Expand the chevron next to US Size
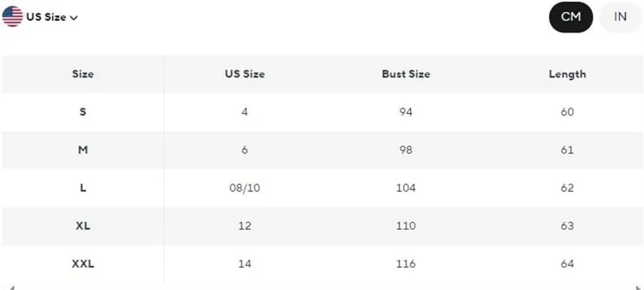644x290 pixels. (74, 18)
